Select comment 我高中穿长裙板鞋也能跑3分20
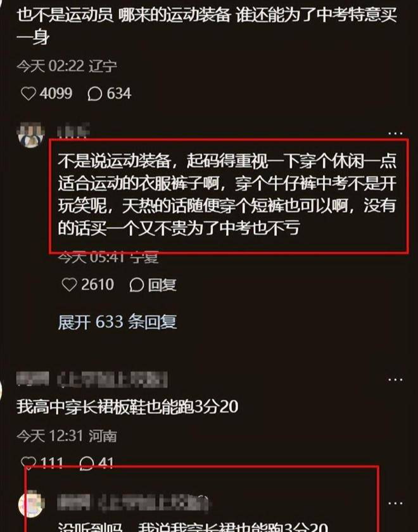 point(127,407)
